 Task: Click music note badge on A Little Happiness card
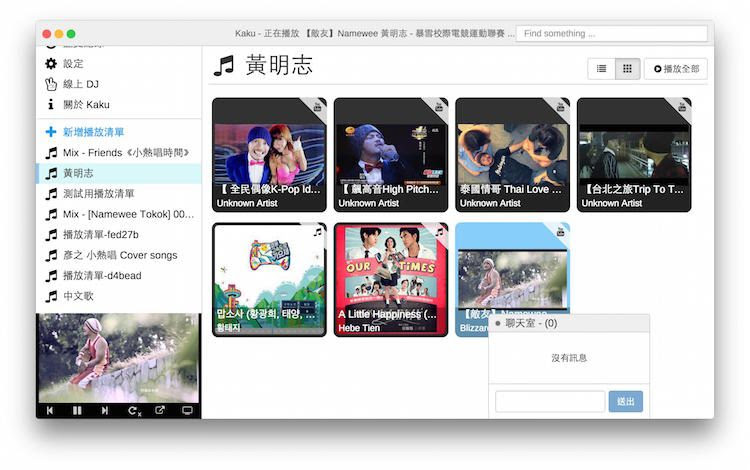pos(439,232)
